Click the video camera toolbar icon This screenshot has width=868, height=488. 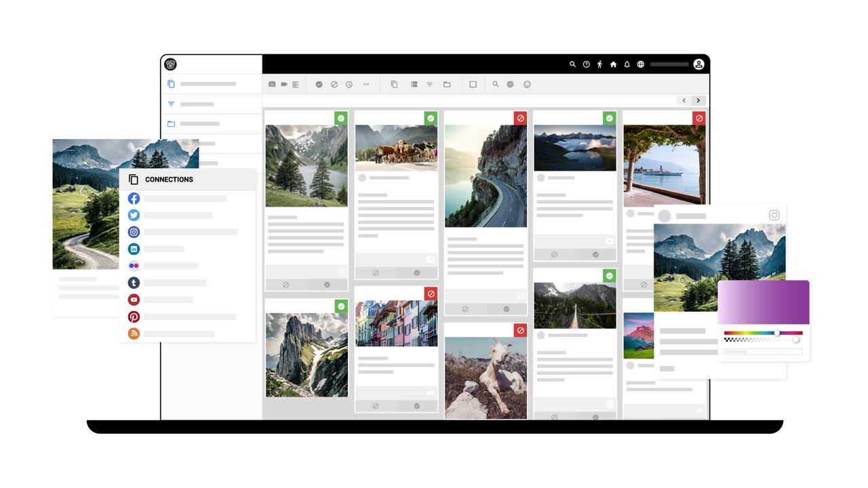coord(284,85)
